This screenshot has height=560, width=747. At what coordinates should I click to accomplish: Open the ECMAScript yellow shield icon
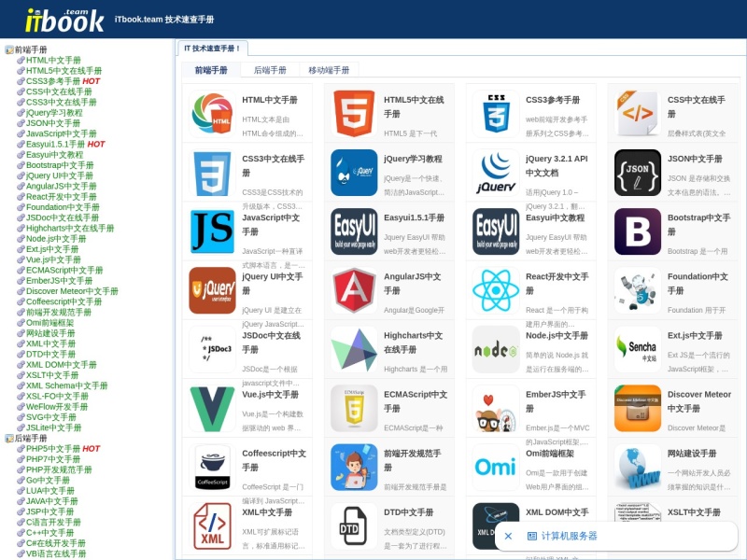click(x=354, y=409)
